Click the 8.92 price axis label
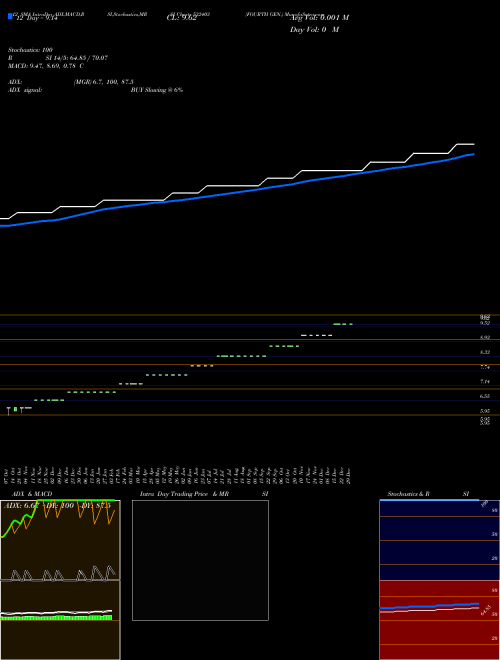The height and width of the screenshot is (660, 500). tap(485, 338)
